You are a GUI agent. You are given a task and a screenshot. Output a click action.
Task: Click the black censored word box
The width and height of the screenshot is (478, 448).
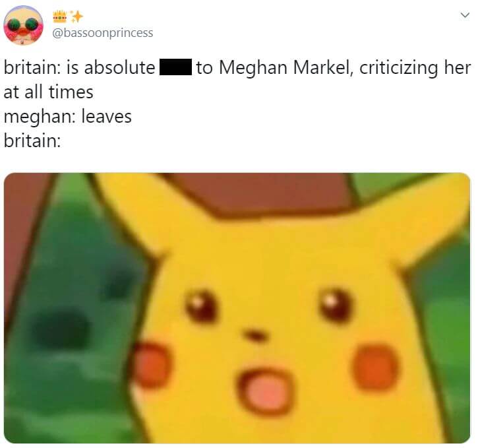coord(176,67)
